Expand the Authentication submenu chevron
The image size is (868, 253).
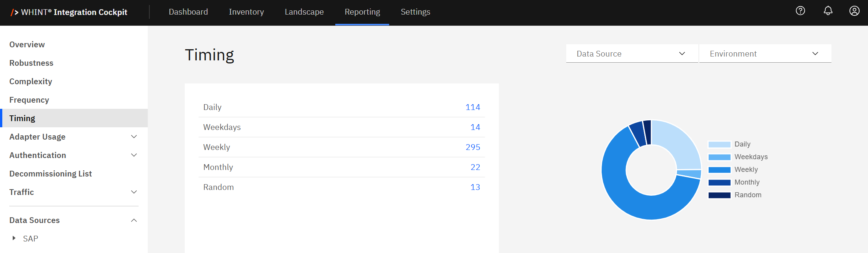click(134, 155)
